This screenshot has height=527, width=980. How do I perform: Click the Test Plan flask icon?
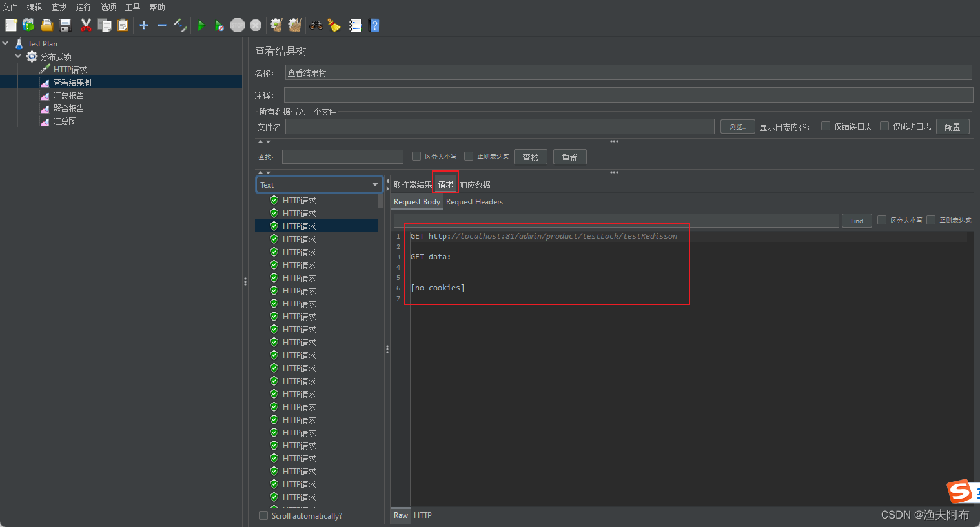coord(19,44)
